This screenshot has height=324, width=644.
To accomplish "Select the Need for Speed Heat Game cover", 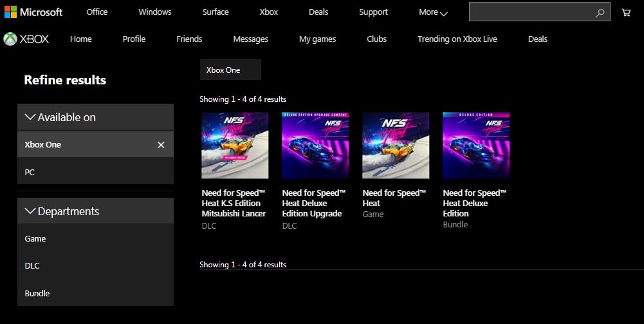I will (x=396, y=146).
